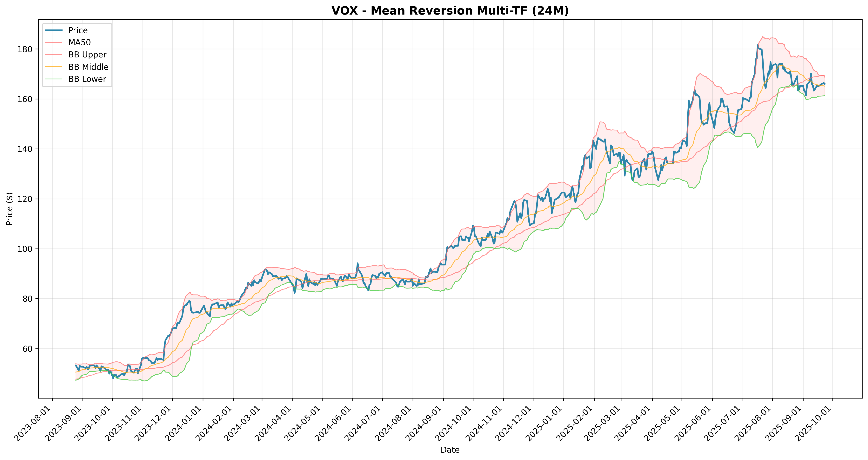
Task: Click the Date x-axis label
Action: coord(450,450)
